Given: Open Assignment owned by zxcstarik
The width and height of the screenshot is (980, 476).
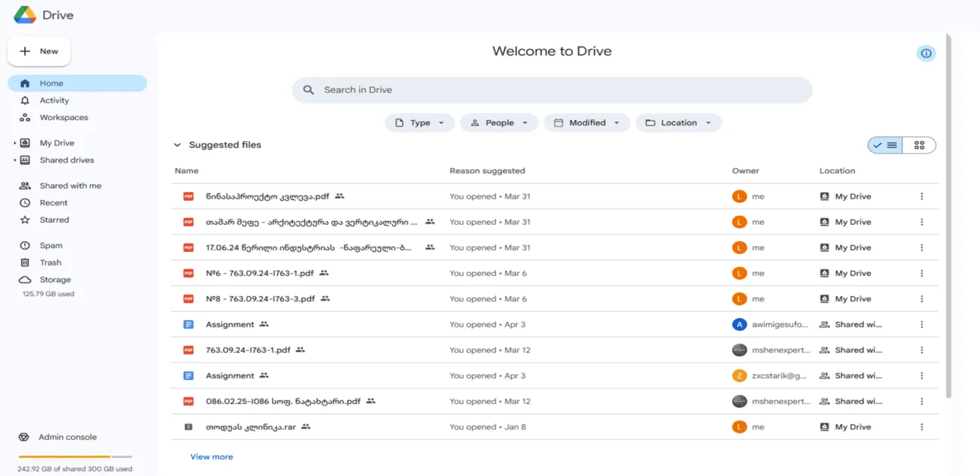Looking at the screenshot, I should pos(230,376).
